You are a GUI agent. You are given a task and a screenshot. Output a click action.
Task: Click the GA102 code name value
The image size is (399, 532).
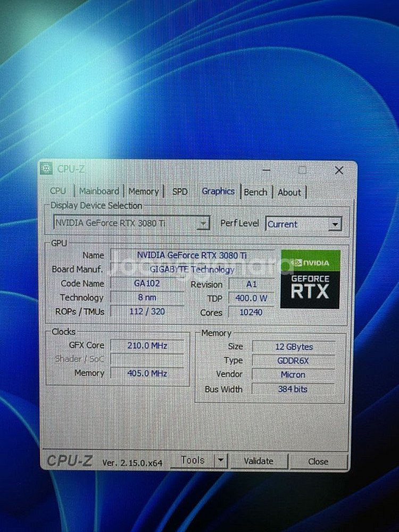pyautogui.click(x=147, y=283)
